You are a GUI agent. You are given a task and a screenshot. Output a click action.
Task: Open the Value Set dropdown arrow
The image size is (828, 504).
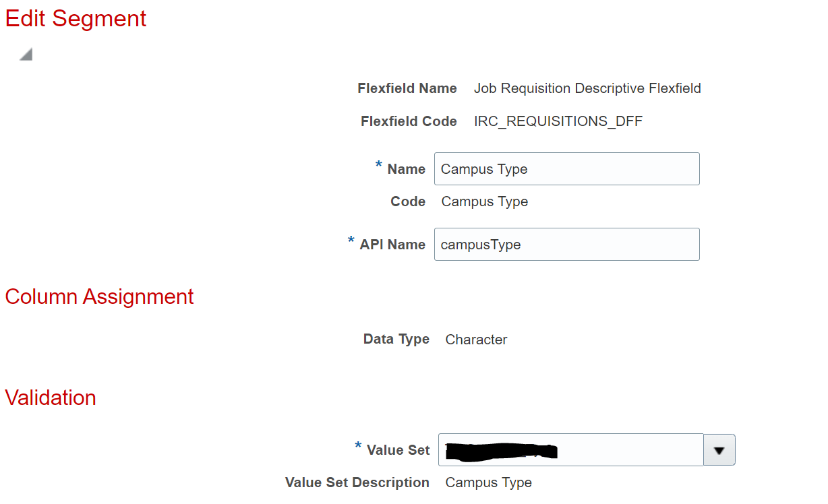[x=719, y=449]
